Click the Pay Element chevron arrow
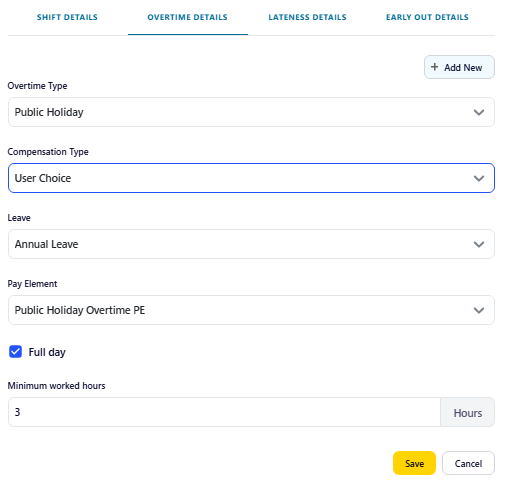The image size is (509, 483). coord(479,310)
